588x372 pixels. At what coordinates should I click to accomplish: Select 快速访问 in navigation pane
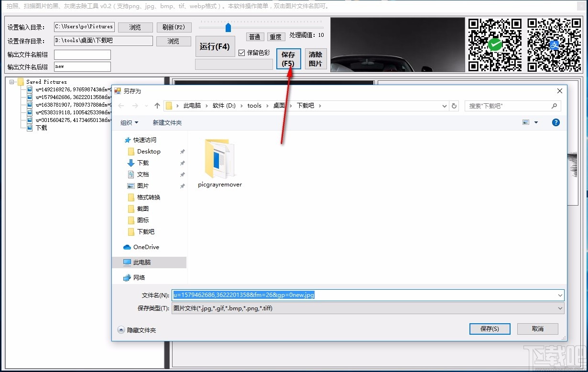pyautogui.click(x=144, y=140)
